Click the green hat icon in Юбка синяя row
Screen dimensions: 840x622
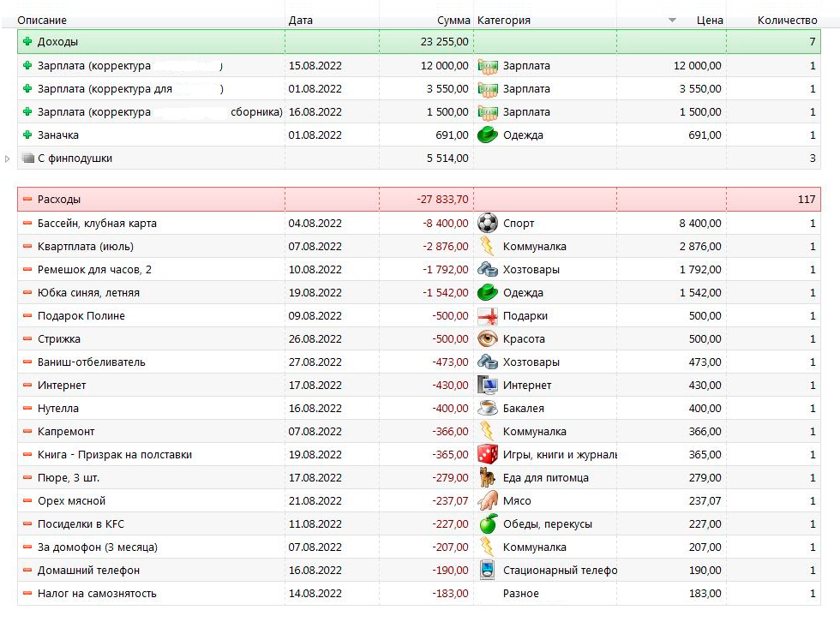488,292
